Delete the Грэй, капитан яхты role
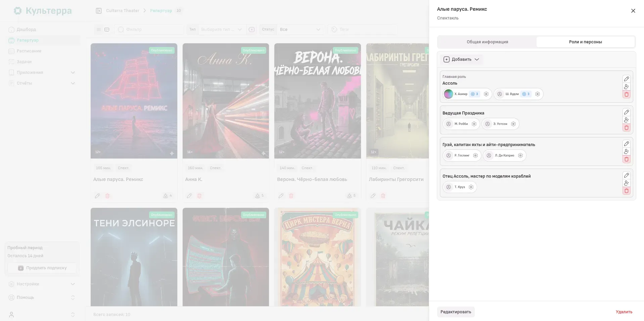Viewport: 644px width, 321px height. point(626,159)
